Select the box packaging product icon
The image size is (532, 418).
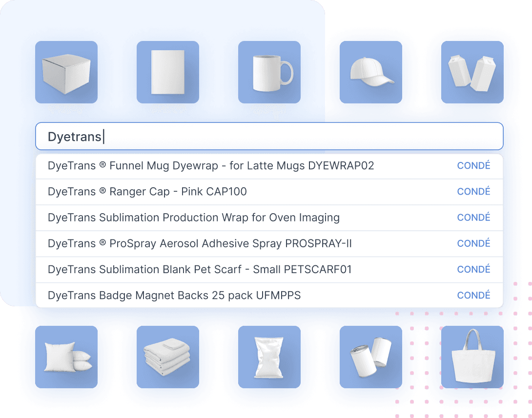point(66,72)
